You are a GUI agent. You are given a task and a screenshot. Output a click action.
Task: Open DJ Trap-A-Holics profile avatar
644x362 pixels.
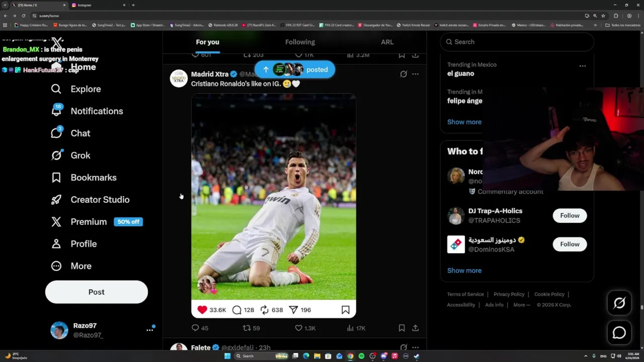[x=456, y=216]
